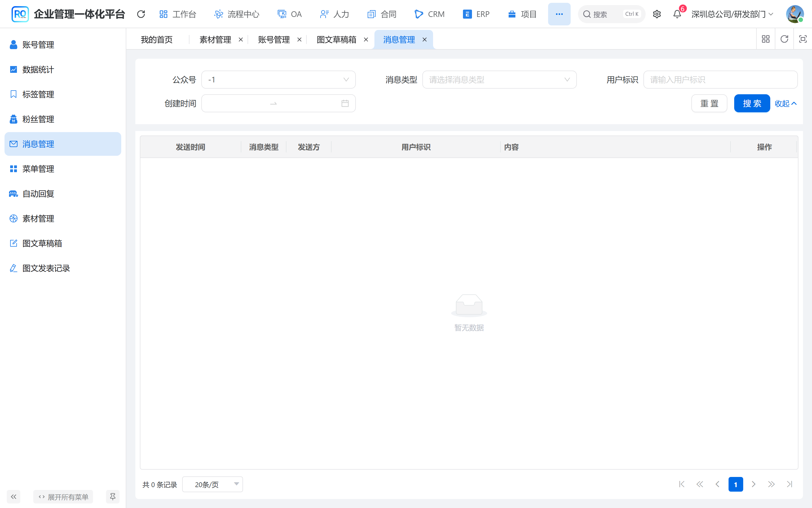Go to next page
The height and width of the screenshot is (508, 812).
tap(754, 484)
